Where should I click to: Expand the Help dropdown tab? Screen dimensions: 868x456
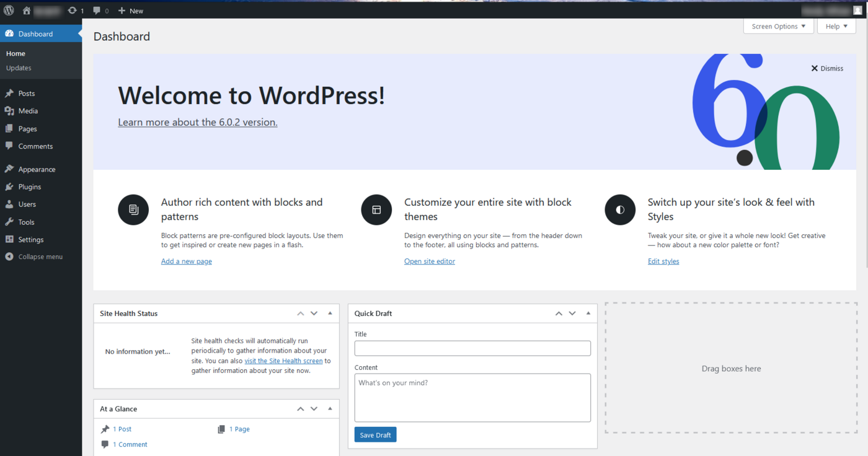[836, 27]
